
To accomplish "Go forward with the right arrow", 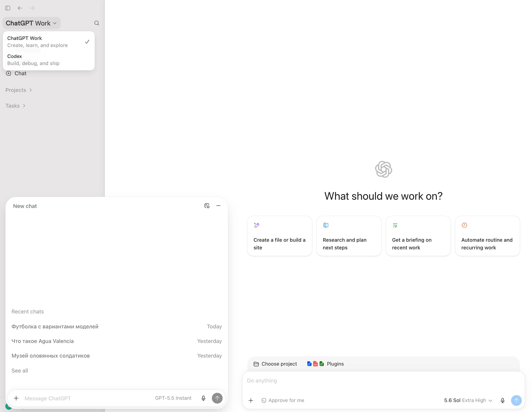I will pos(32,8).
